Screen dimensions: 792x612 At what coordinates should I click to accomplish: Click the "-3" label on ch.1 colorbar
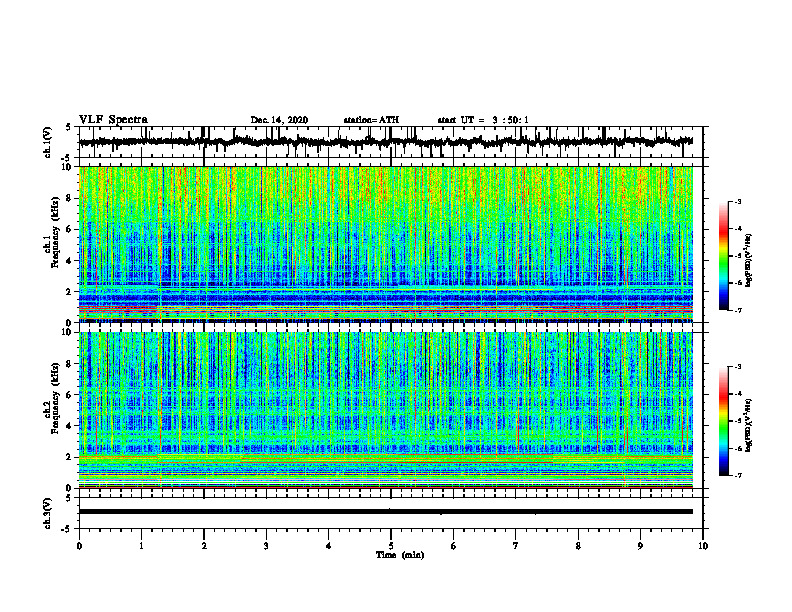pyautogui.click(x=738, y=201)
